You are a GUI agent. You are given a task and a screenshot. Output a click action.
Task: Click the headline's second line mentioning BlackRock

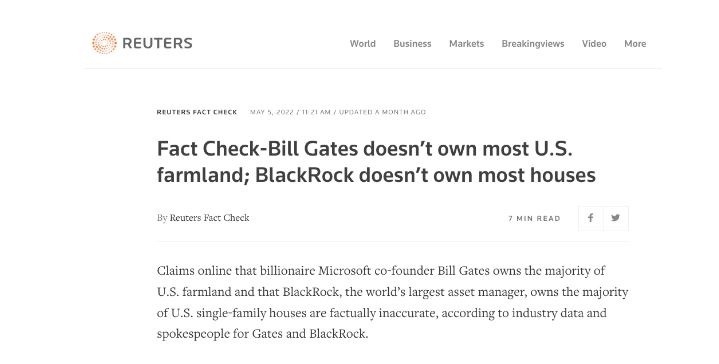[376, 175]
